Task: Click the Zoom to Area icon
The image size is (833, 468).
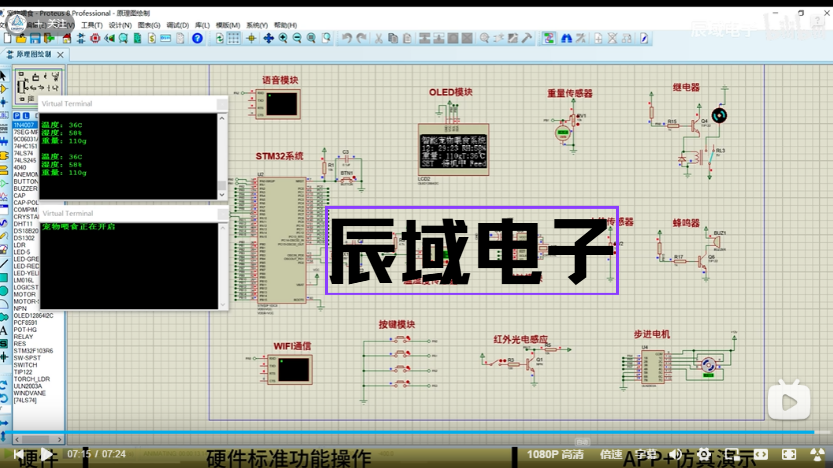Action: click(x=326, y=38)
